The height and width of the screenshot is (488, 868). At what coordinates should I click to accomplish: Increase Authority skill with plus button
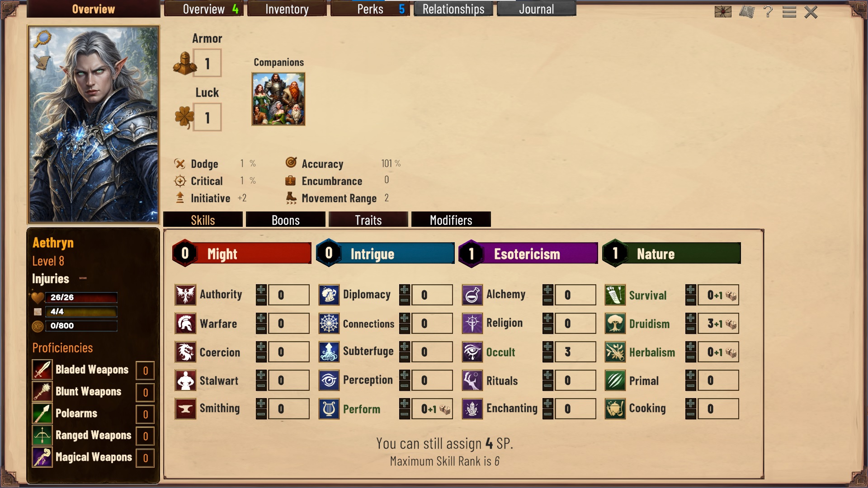pos(261,290)
